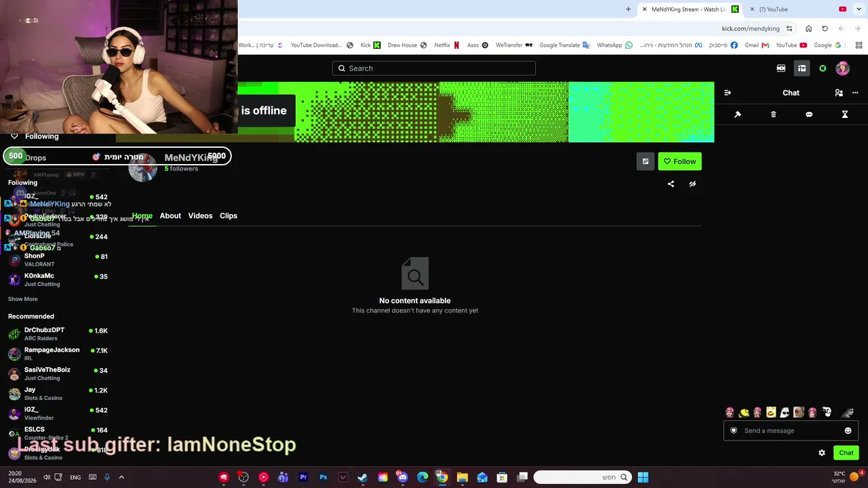Switch to the Clips channel tab
868x488 pixels.
tap(229, 216)
